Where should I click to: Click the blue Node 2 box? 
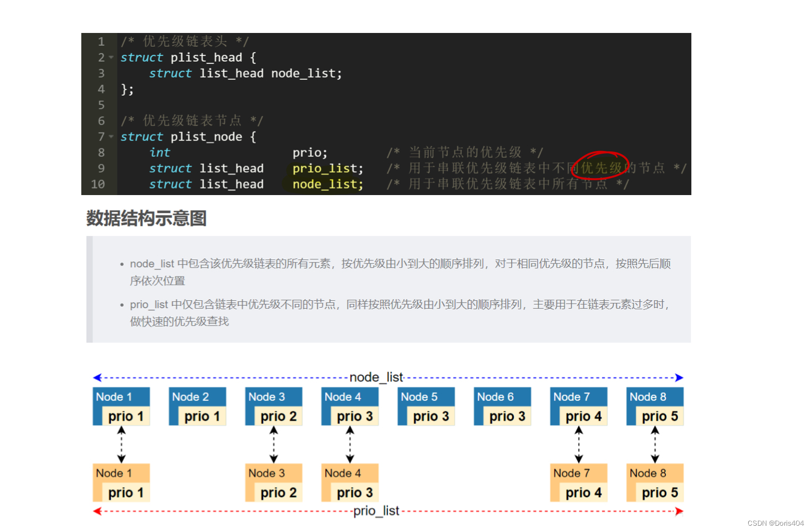tap(198, 407)
